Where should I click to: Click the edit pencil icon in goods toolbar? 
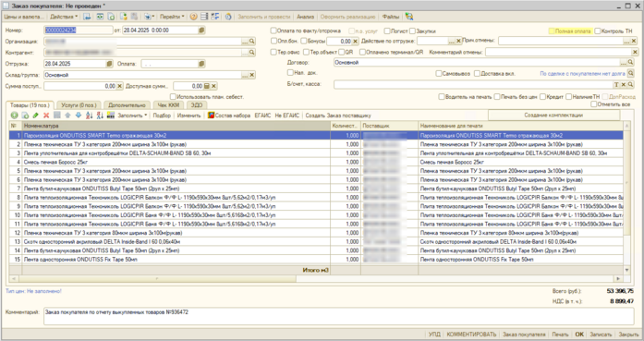(36, 116)
